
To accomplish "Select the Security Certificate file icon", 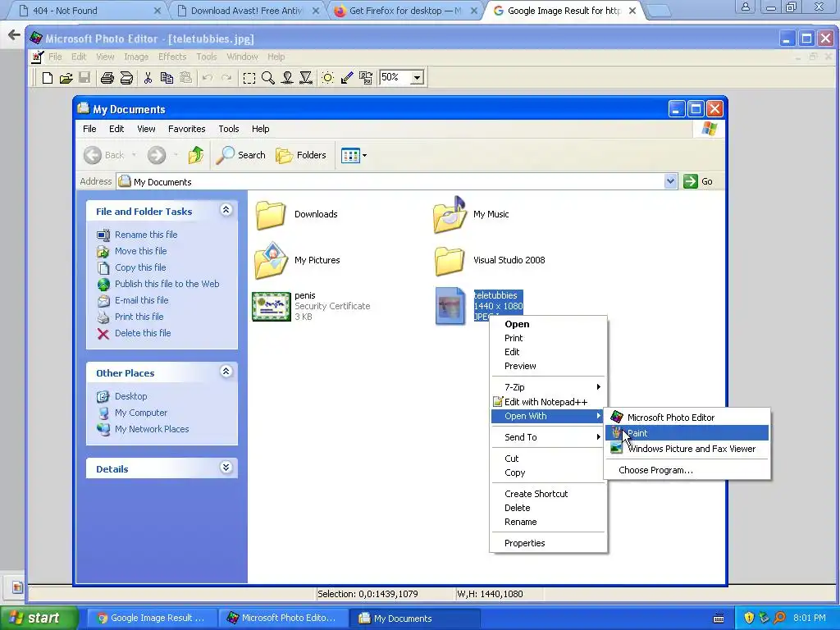I will click(271, 307).
